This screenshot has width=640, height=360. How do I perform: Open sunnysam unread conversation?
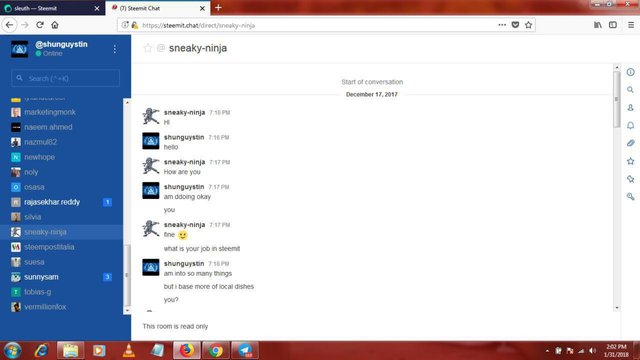pyautogui.click(x=61, y=277)
